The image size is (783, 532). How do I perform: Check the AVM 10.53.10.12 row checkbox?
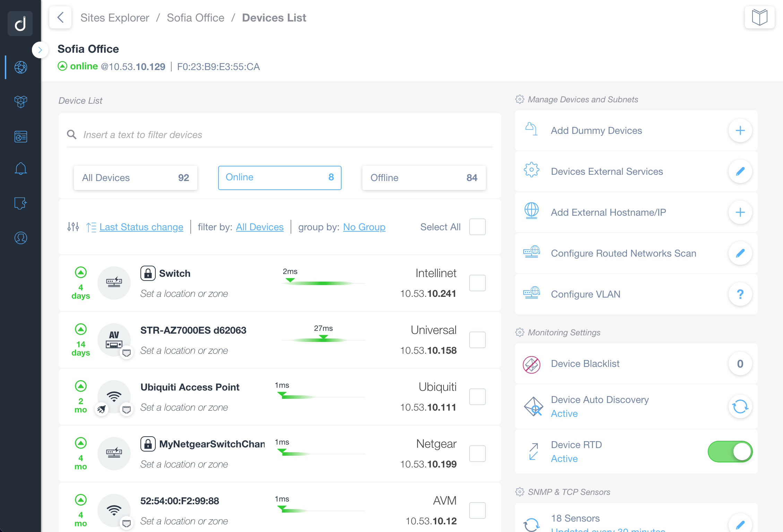(x=477, y=510)
